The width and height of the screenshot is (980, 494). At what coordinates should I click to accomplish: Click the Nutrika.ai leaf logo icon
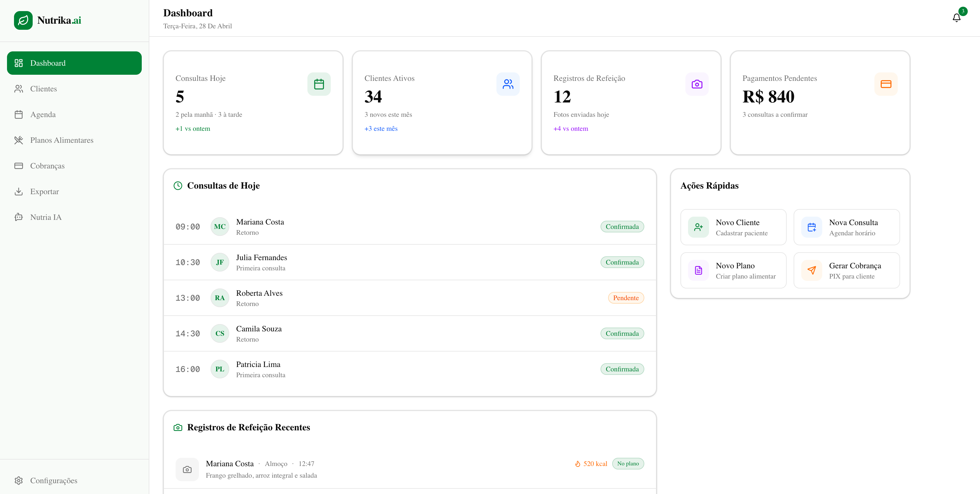point(23,20)
